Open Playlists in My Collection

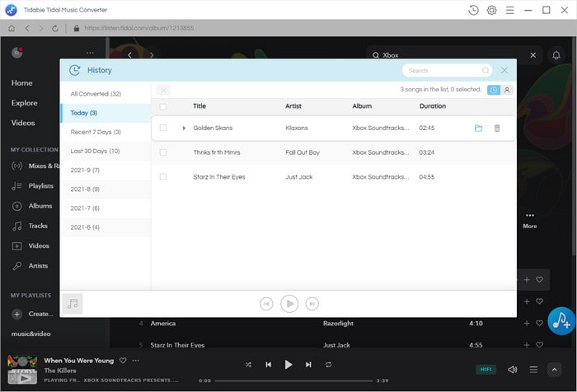pyautogui.click(x=32, y=186)
